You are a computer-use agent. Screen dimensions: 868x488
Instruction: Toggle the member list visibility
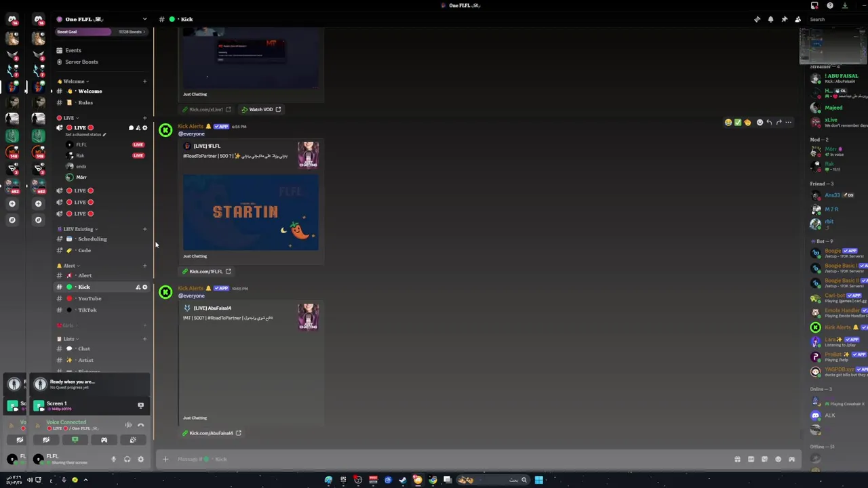click(797, 19)
